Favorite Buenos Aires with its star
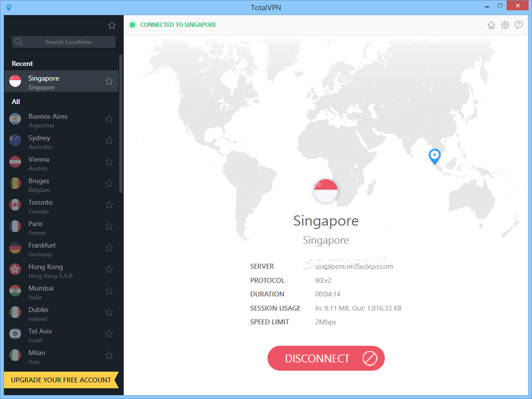Image resolution: width=532 pixels, height=399 pixels. point(109,119)
